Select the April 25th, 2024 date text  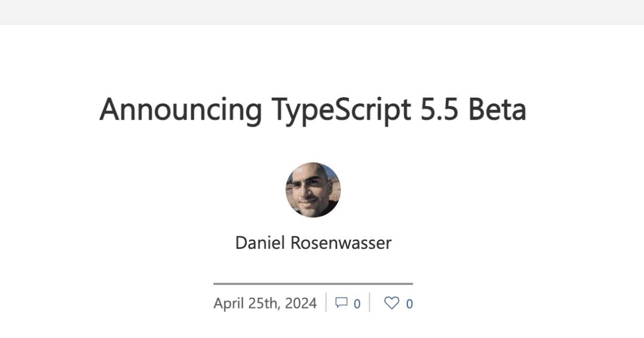(x=265, y=303)
